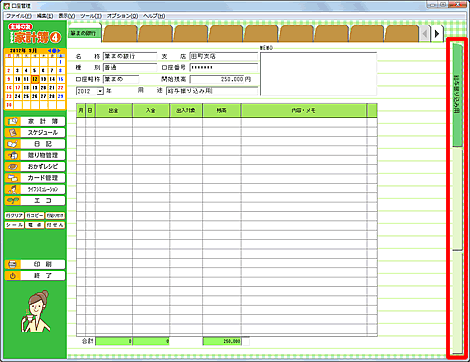Open the 2012 year dropdown
Image resolution: width=470 pixels, height=362 pixels.
pyautogui.click(x=100, y=91)
